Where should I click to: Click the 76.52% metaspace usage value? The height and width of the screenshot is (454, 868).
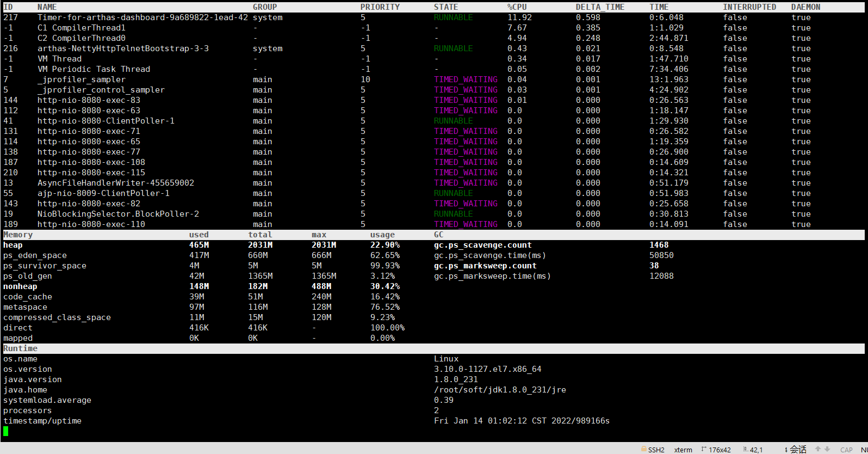(385, 307)
